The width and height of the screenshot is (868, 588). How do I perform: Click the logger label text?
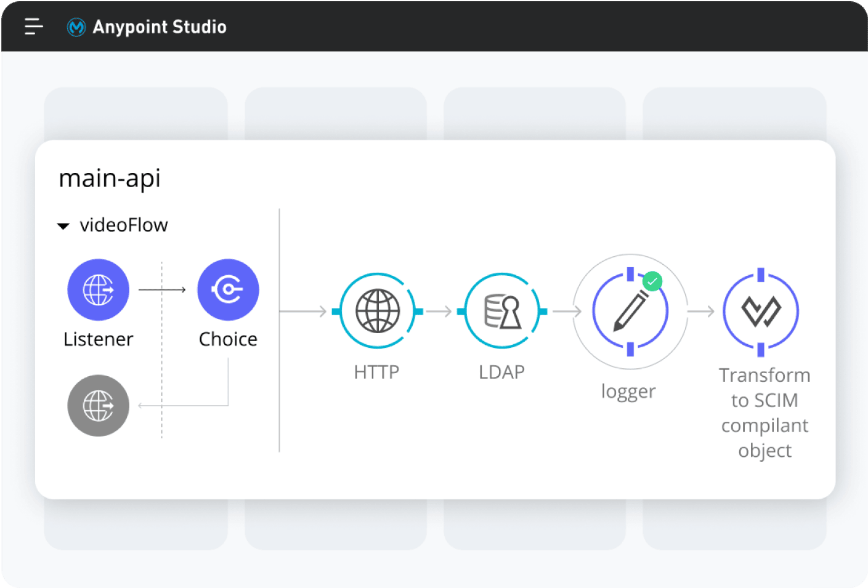tap(628, 392)
